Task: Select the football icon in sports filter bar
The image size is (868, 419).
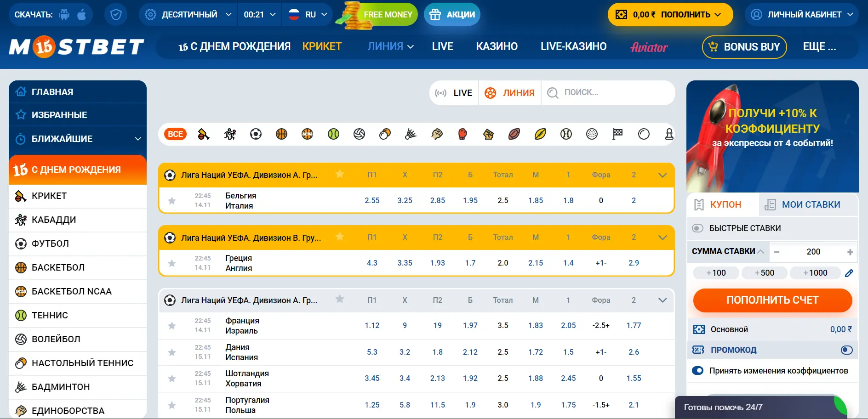Action: pos(256,134)
